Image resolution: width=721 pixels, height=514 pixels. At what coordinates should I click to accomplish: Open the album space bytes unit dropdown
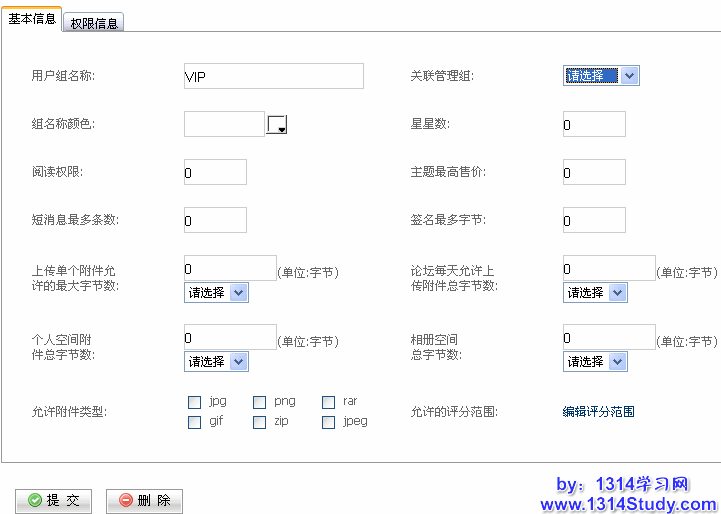point(595,362)
